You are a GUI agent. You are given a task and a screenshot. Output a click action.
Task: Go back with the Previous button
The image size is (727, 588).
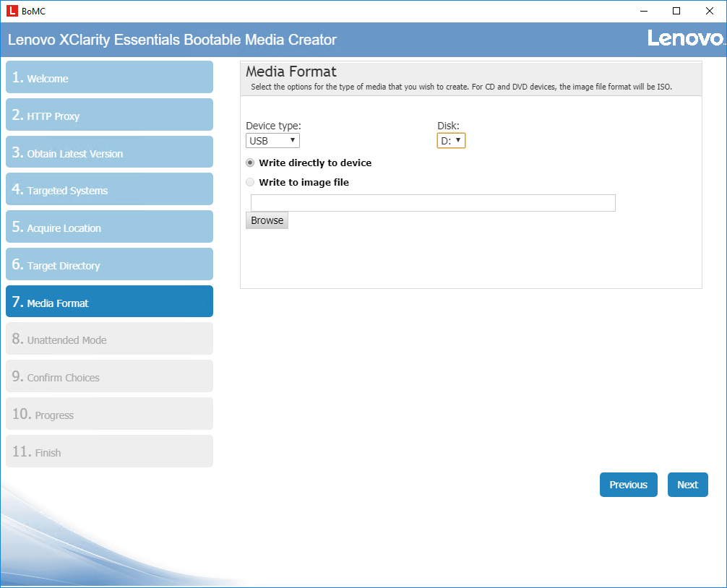[x=628, y=485]
